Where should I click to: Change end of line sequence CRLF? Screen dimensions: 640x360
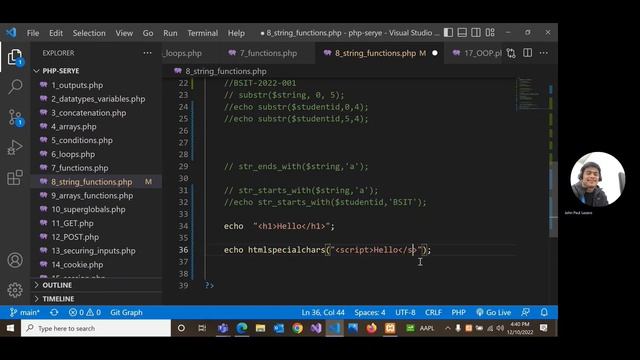pos(433,312)
